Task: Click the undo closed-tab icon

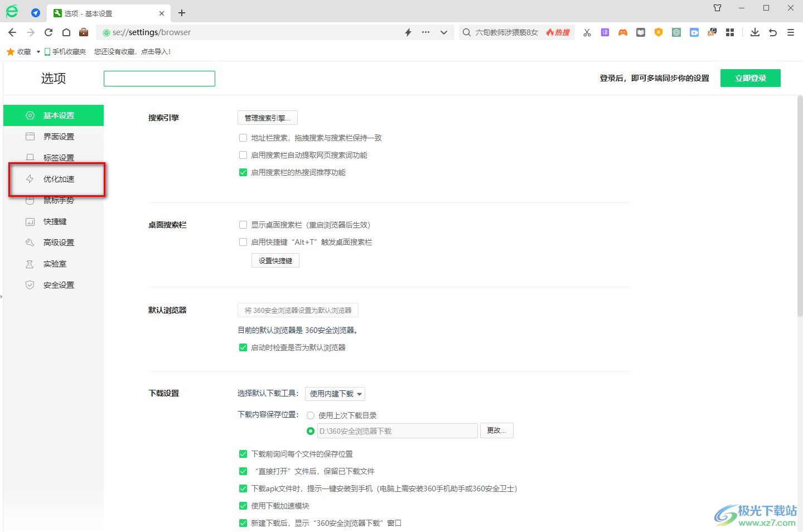Action: [x=773, y=32]
